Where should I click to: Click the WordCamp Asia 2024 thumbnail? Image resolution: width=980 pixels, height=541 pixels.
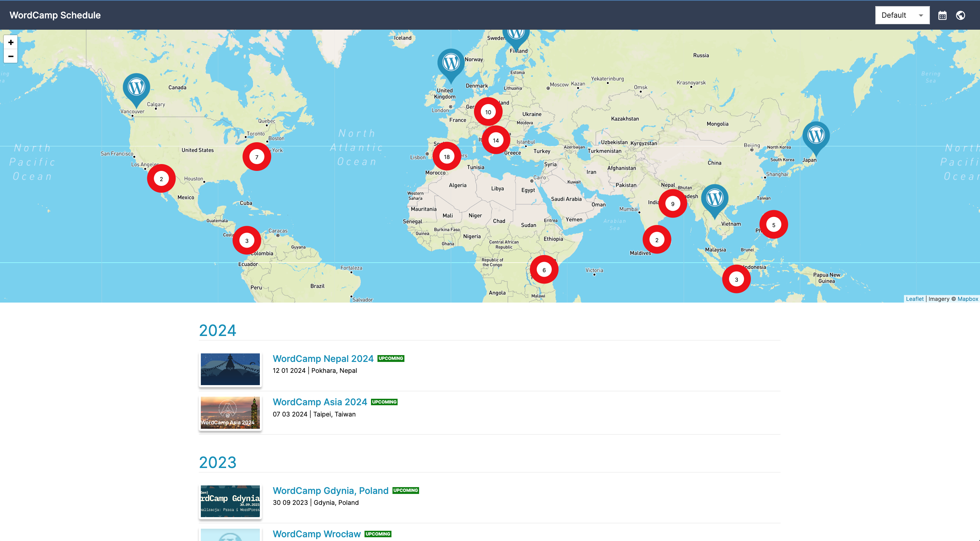point(230,413)
